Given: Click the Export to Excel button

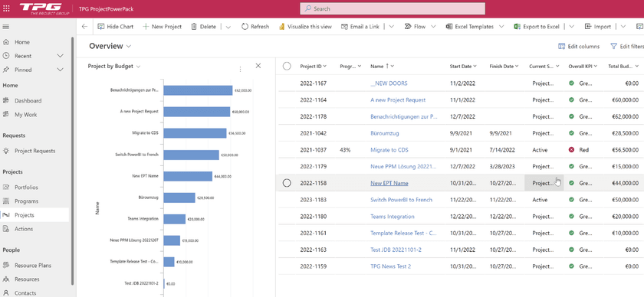Looking at the screenshot, I should pos(537,27).
